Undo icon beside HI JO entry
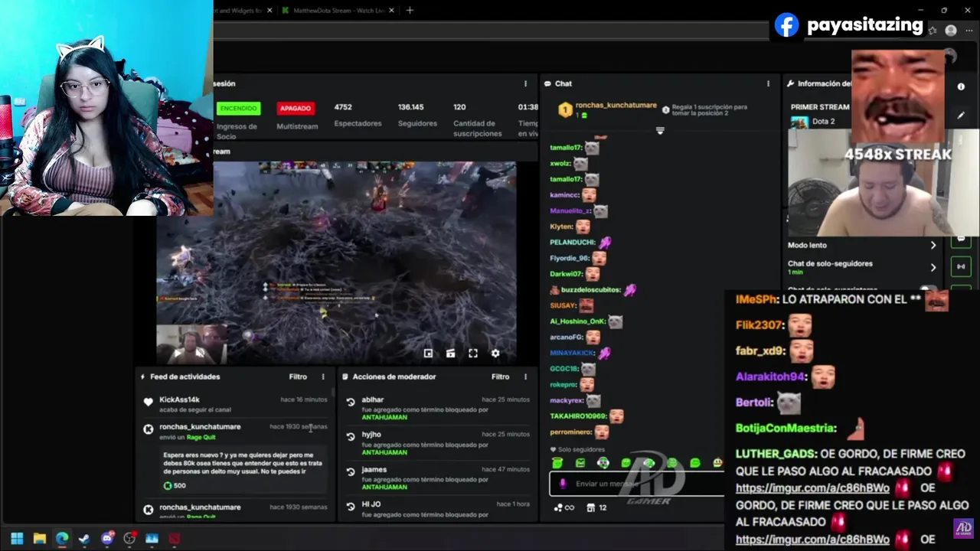 [351, 506]
